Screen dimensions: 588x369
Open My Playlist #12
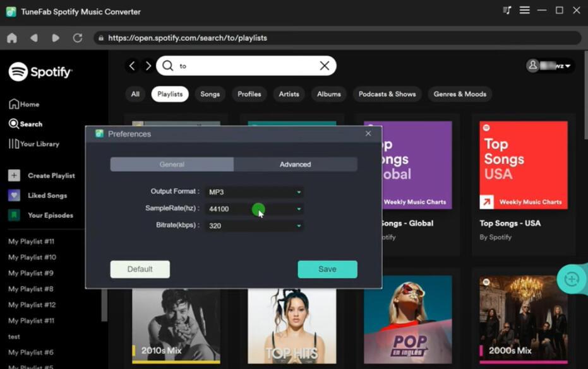[32, 305]
